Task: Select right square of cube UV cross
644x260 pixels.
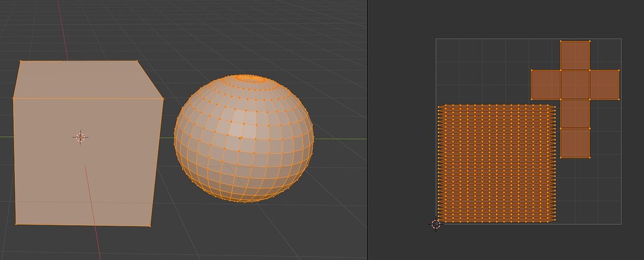Action: [x=605, y=85]
